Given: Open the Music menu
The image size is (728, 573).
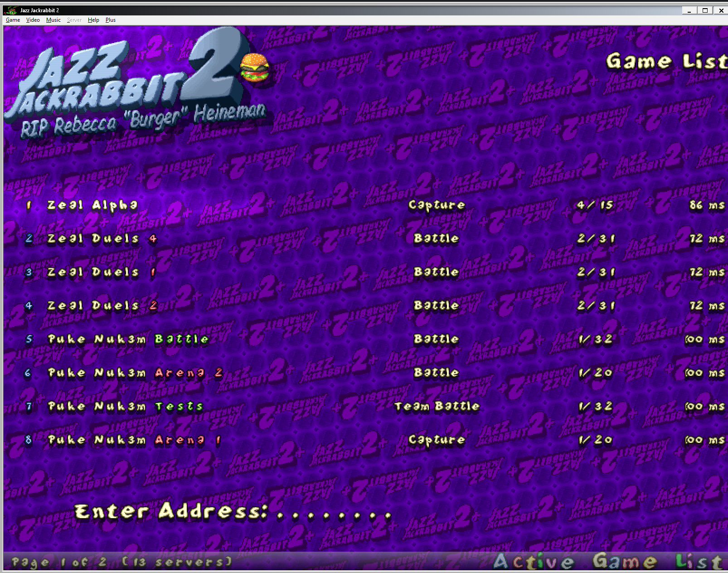Looking at the screenshot, I should coord(53,20).
